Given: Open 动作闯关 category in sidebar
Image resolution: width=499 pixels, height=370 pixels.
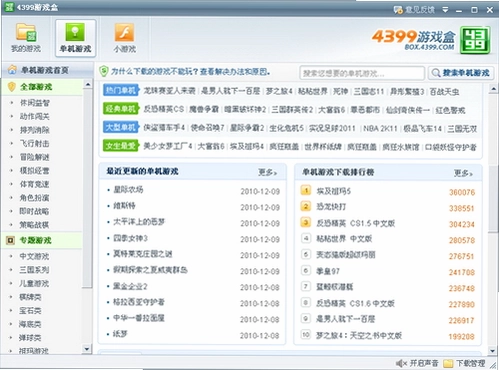Looking at the screenshot, I should [x=34, y=116].
